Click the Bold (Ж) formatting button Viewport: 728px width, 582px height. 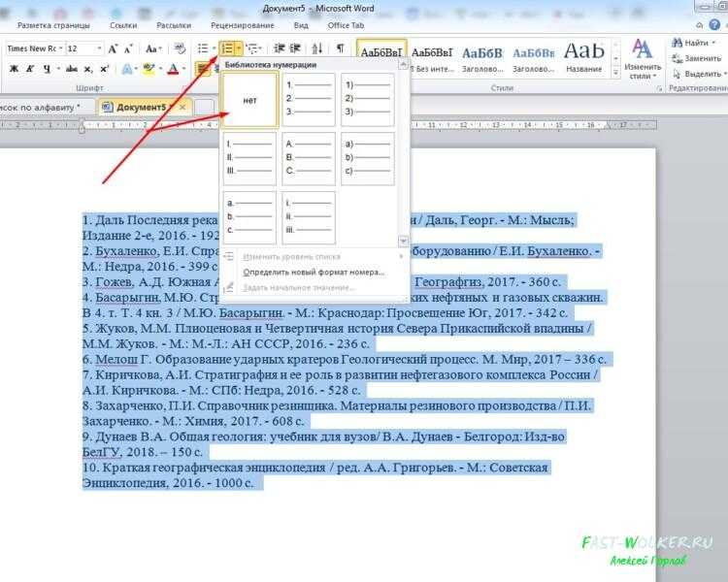(14, 69)
